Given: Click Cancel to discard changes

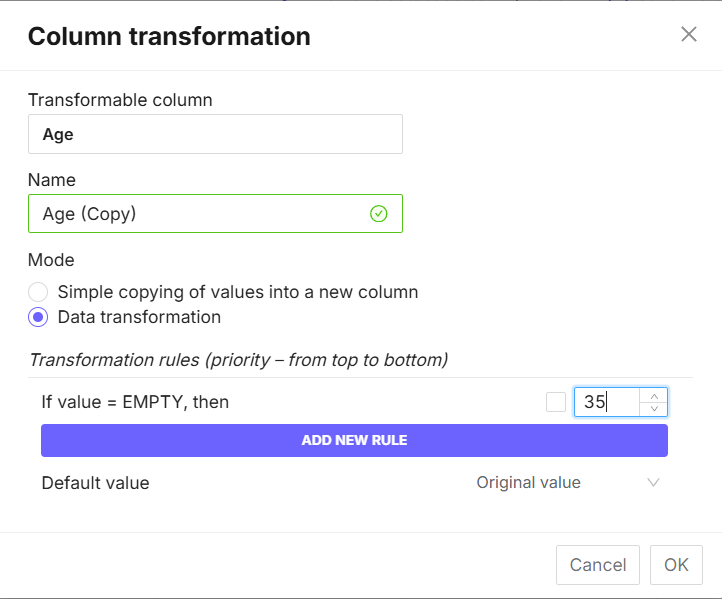Looking at the screenshot, I should point(598,565).
